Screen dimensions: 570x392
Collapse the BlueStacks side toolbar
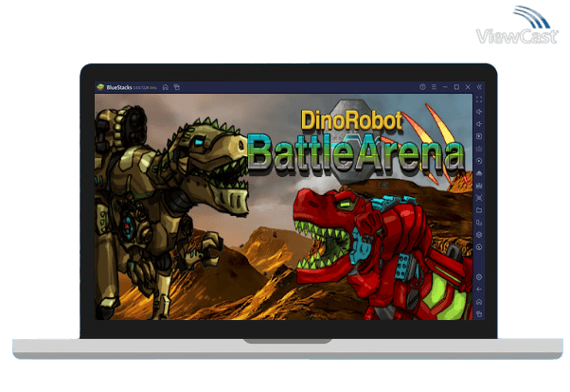479,87
